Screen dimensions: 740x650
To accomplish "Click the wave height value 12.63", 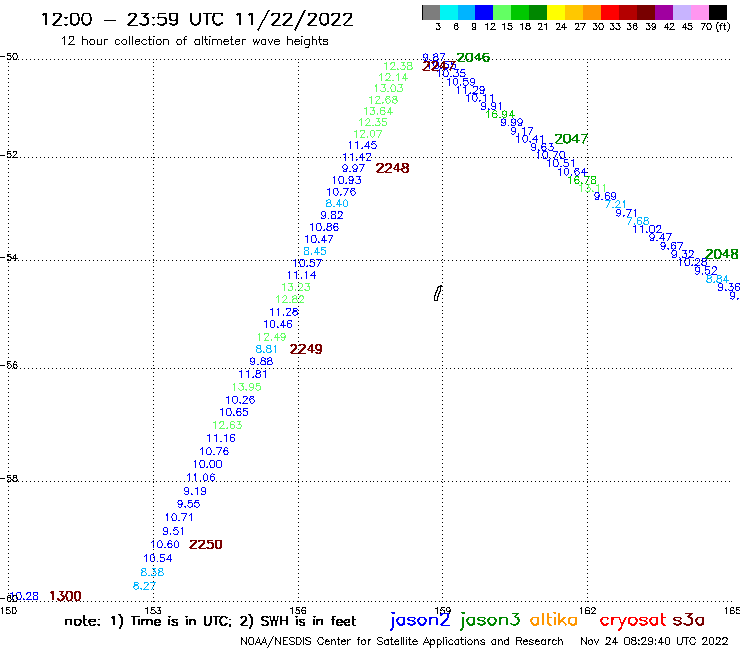I will [x=227, y=425].
